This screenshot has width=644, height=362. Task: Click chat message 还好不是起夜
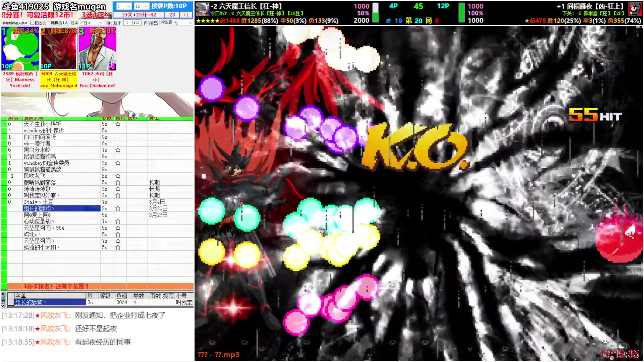[96, 329]
